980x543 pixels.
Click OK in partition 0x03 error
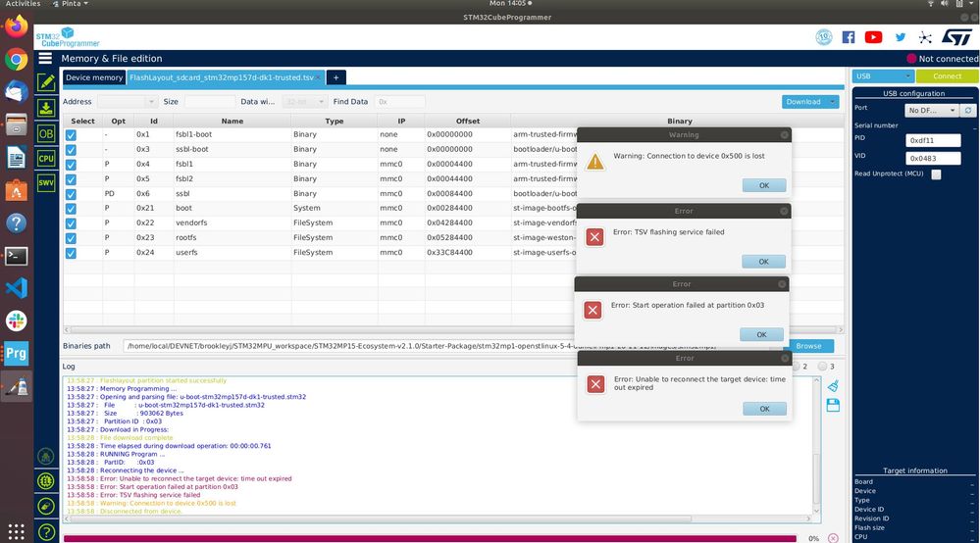761,334
